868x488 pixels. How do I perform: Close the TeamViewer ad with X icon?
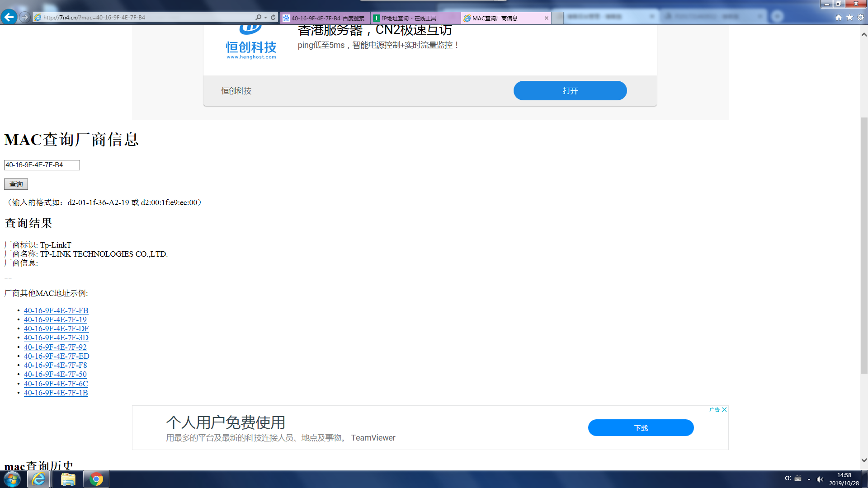click(724, 409)
